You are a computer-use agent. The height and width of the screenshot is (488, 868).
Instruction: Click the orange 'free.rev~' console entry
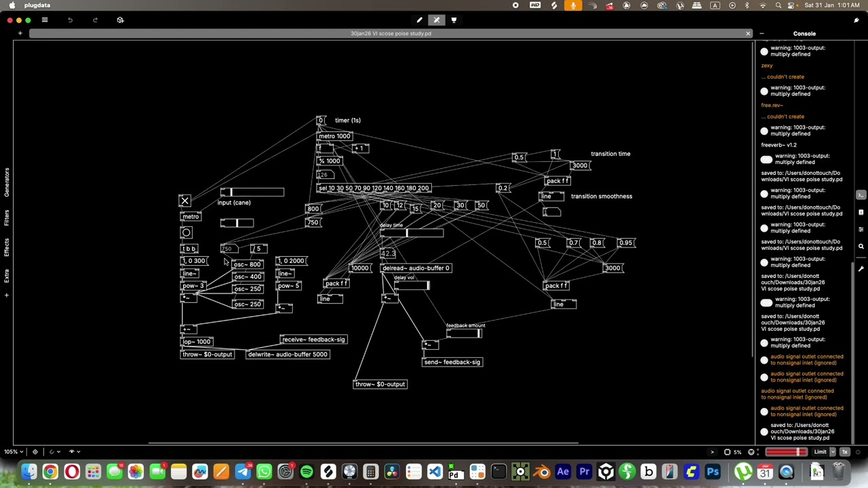772,105
